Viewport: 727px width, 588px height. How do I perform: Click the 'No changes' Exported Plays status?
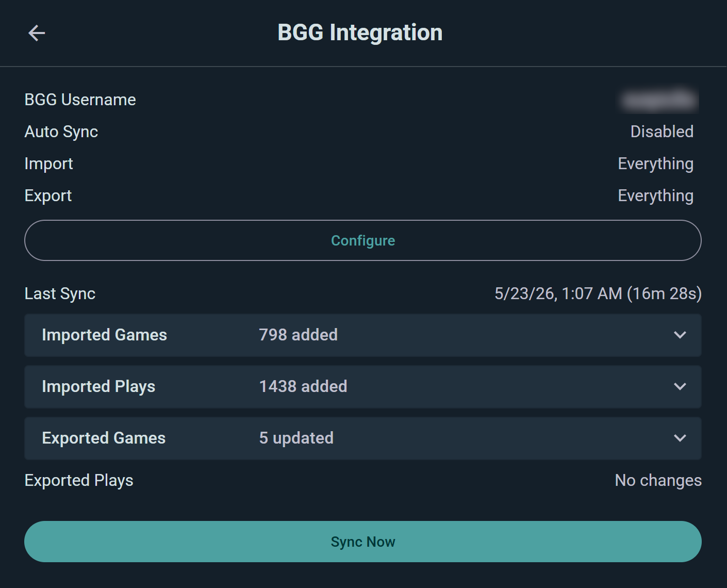click(658, 480)
